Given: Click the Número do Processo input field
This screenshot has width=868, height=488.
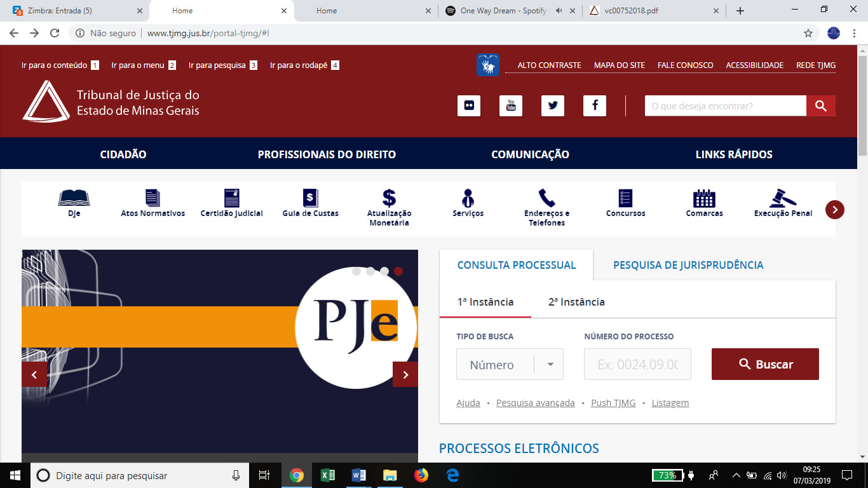Looking at the screenshot, I should (637, 365).
